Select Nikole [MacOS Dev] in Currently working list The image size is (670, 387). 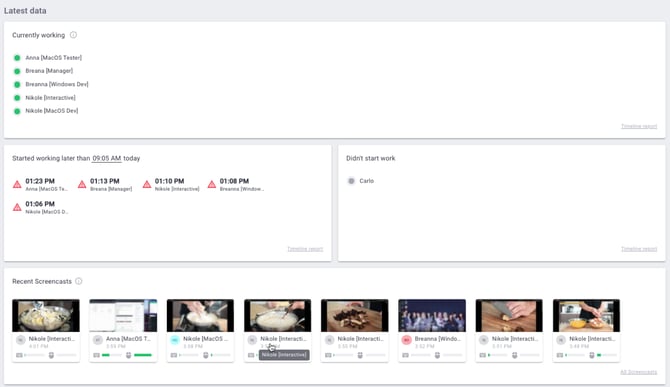click(52, 111)
